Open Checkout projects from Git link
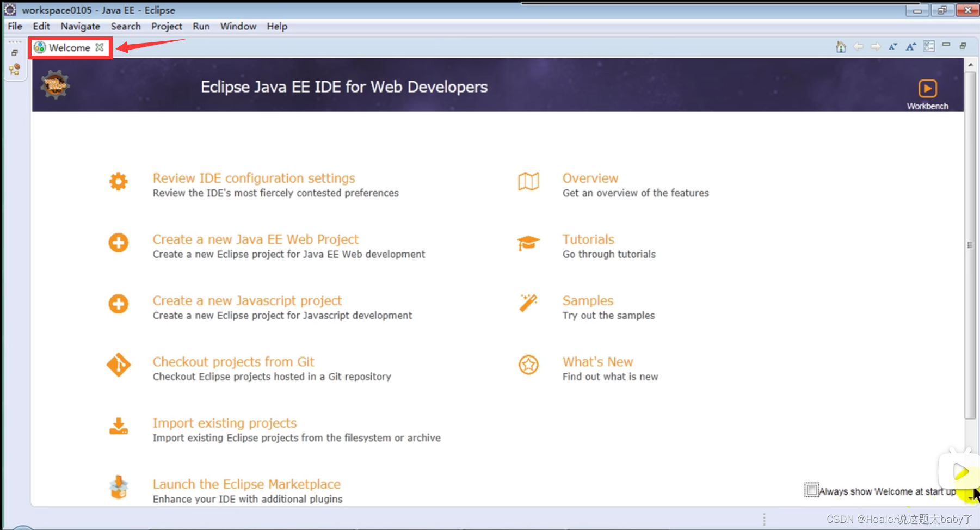 point(233,361)
